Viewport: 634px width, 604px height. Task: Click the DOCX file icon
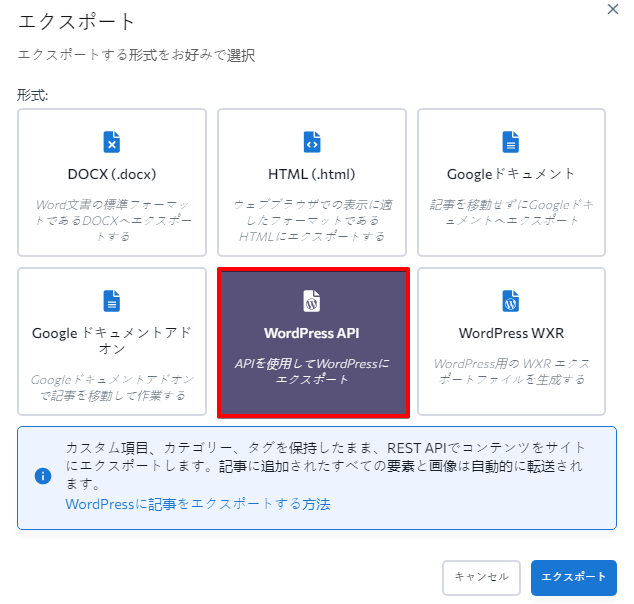pos(112,142)
